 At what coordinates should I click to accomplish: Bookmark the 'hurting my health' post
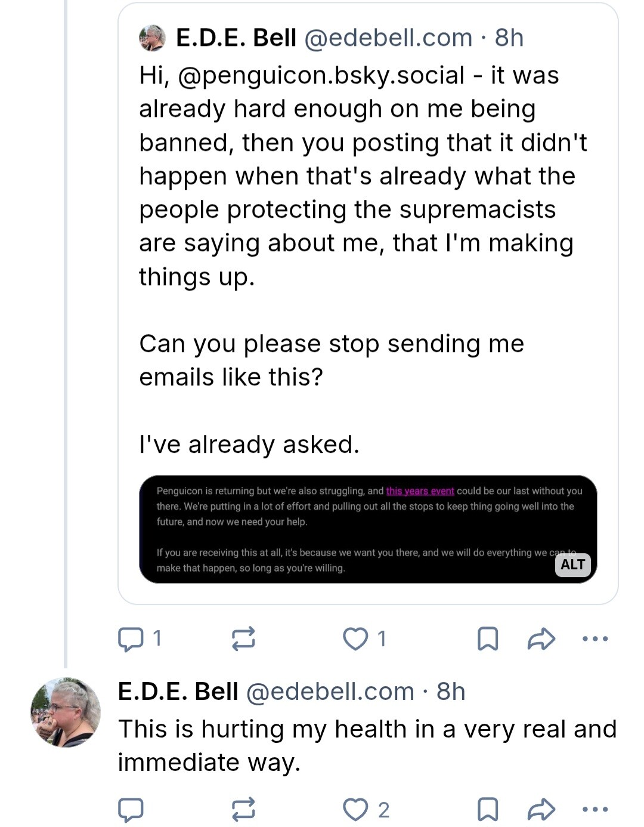pos(488,809)
